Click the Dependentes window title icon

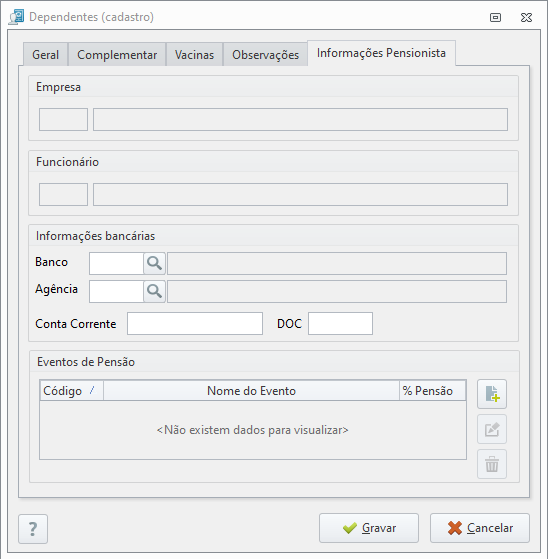16,17
